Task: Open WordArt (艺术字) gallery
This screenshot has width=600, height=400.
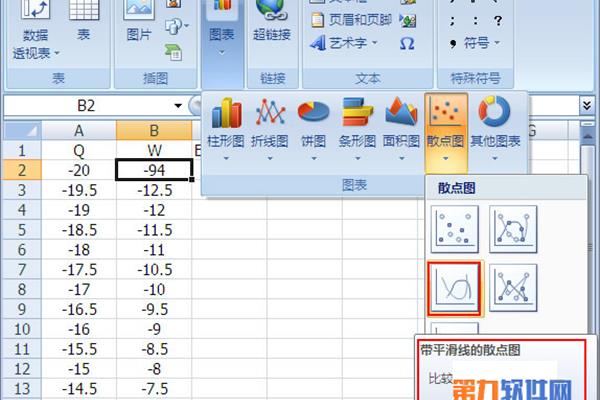Action: pyautogui.click(x=344, y=43)
